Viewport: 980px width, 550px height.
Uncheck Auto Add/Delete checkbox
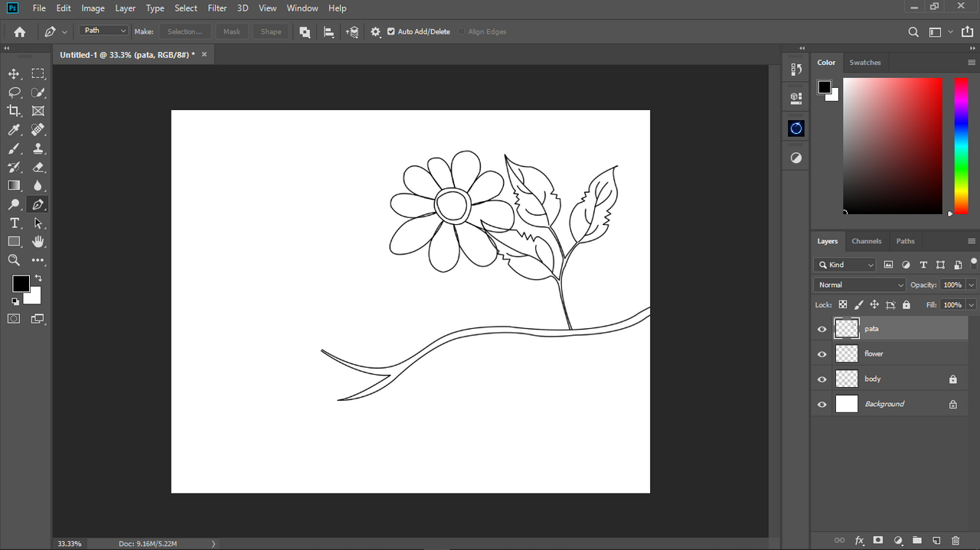pos(391,31)
